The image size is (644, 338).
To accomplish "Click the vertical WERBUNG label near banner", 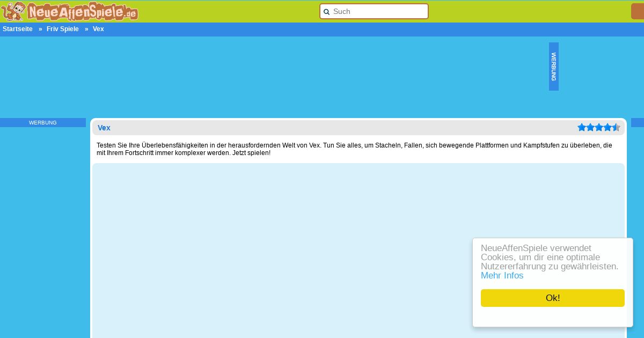I will pyautogui.click(x=554, y=67).
